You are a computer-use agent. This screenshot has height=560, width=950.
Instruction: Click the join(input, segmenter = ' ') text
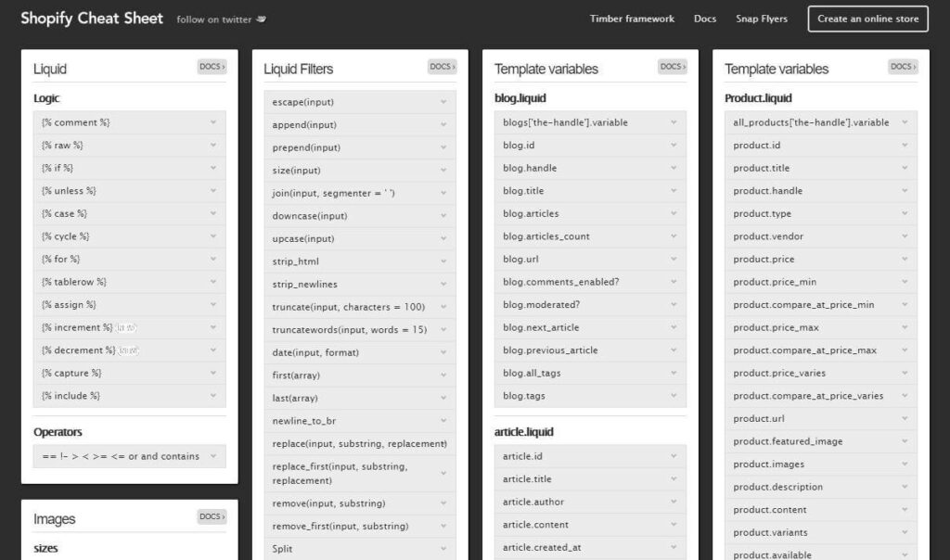(x=333, y=193)
